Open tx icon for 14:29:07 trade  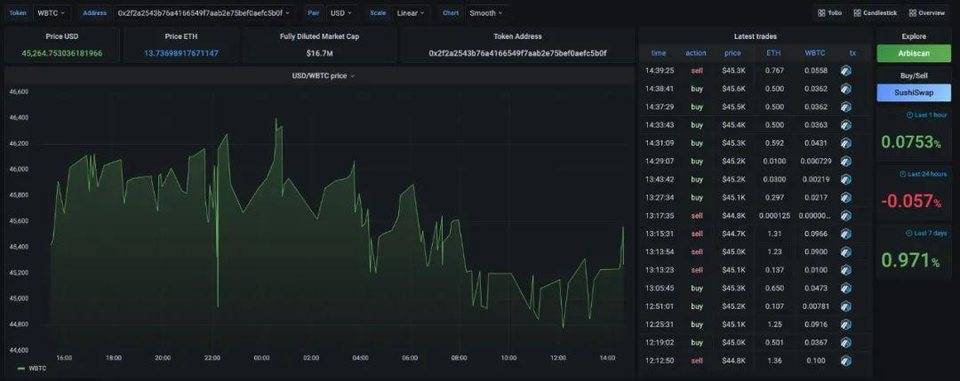(x=846, y=161)
